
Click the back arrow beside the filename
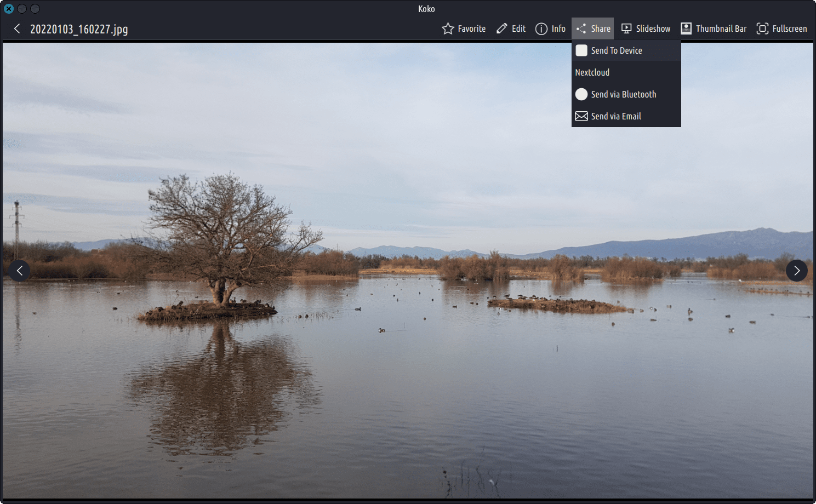pyautogui.click(x=17, y=28)
